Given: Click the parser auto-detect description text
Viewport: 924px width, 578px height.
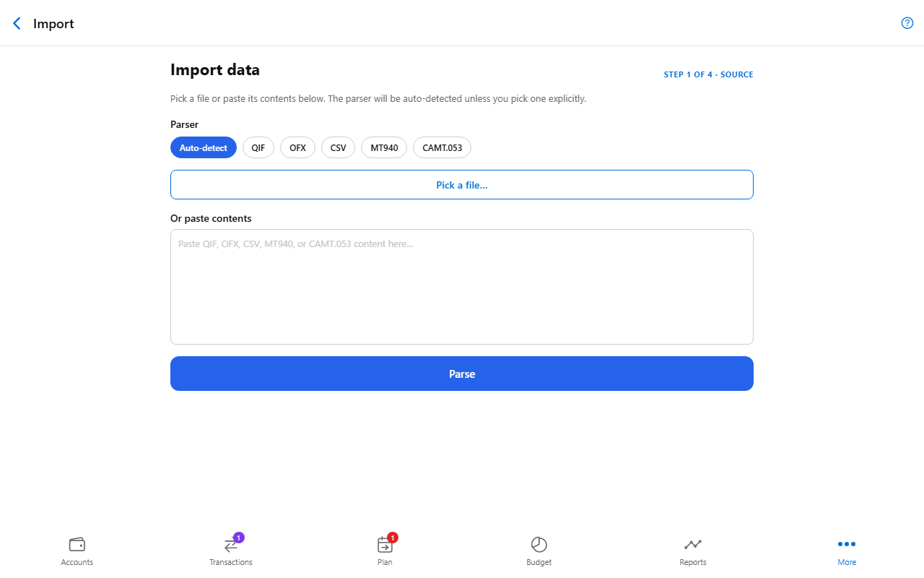Looking at the screenshot, I should pos(378,98).
